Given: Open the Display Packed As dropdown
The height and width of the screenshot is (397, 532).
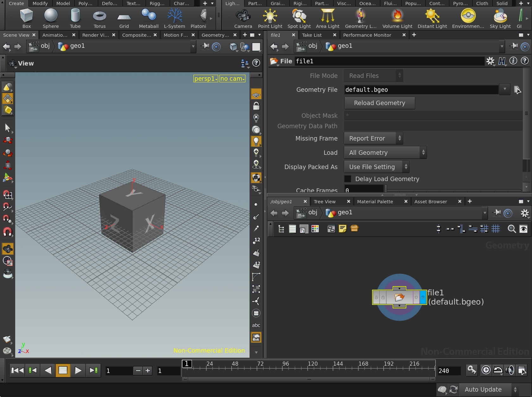Looking at the screenshot, I should click(377, 167).
